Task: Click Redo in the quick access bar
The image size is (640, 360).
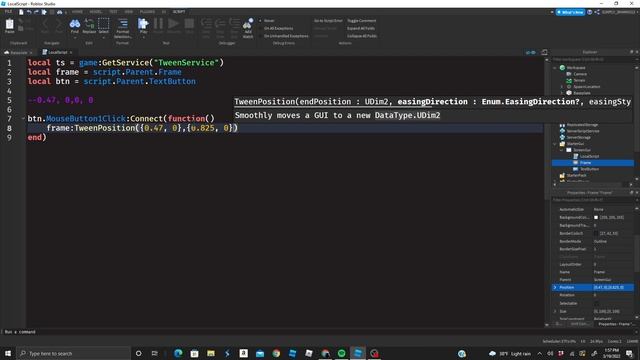Action: [36, 12]
